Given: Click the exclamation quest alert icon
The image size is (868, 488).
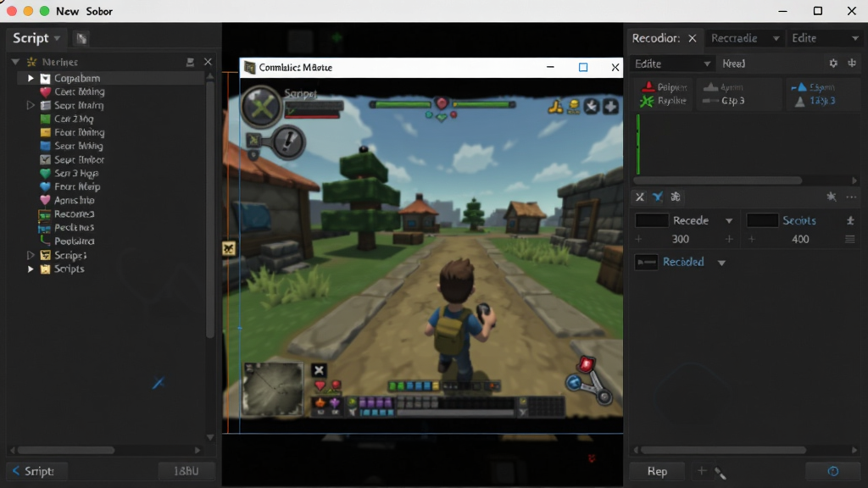Looking at the screenshot, I should click(x=288, y=141).
